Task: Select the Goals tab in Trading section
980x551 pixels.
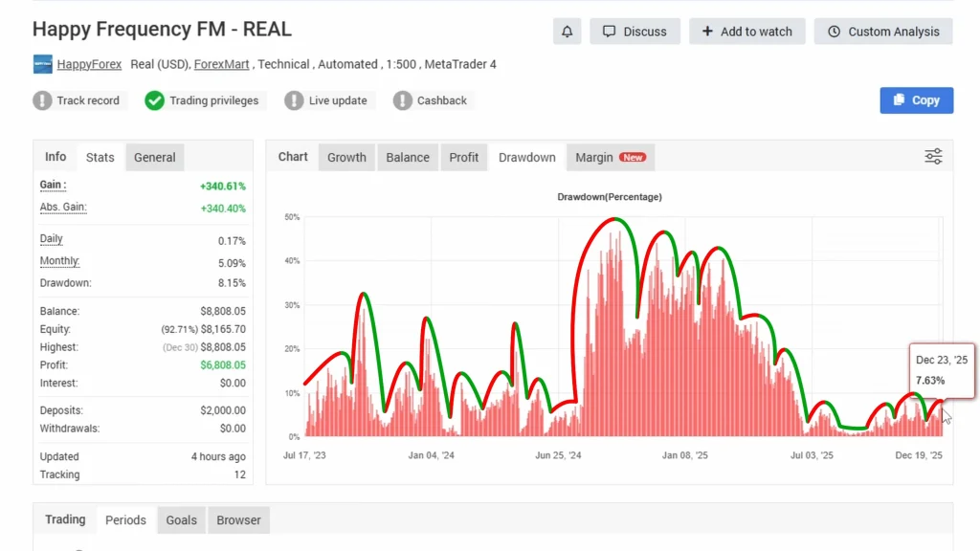Action: click(x=181, y=520)
